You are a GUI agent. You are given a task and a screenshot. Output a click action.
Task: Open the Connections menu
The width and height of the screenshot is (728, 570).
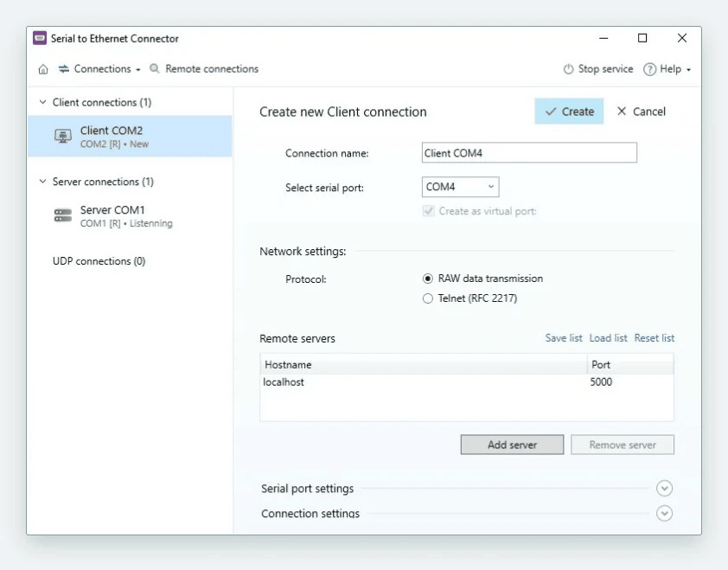[99, 69]
